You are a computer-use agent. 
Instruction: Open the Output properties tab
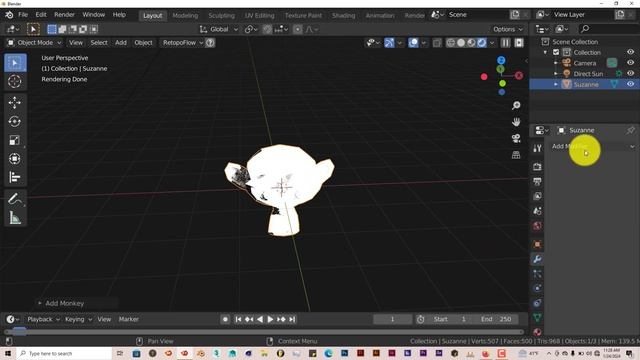tap(538, 181)
